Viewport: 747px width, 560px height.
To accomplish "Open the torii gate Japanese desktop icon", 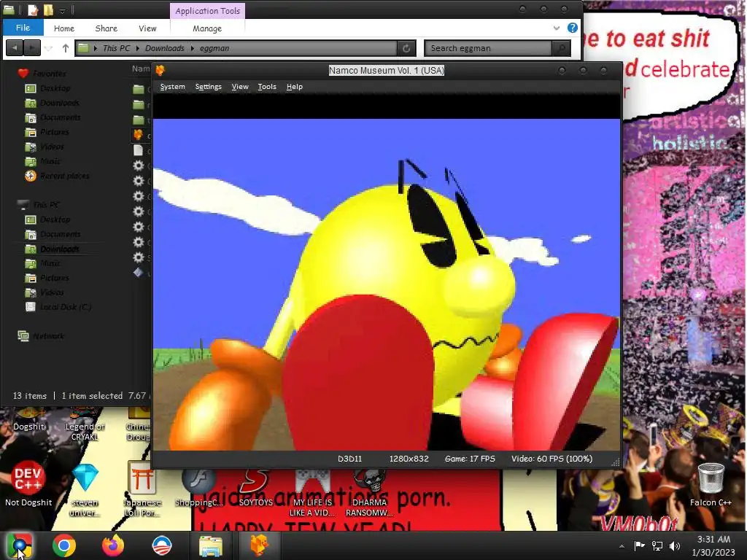I will point(142,489).
